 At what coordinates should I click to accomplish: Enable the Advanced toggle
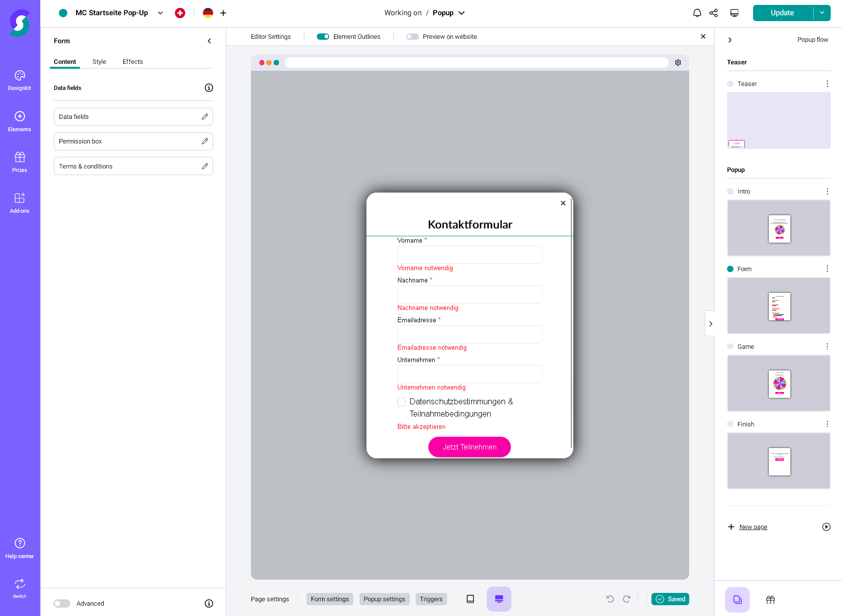coord(62,604)
